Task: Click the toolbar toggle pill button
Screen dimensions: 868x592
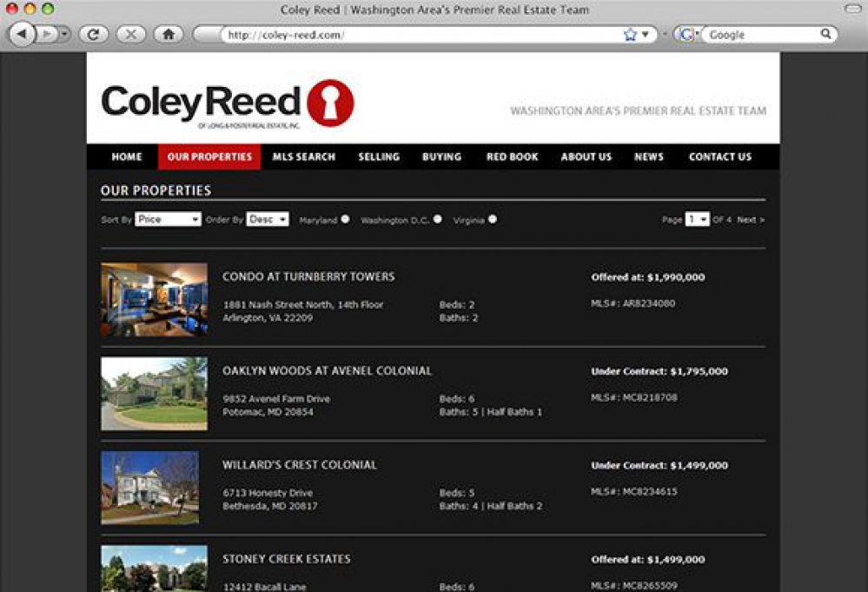Action: pyautogui.click(x=853, y=9)
